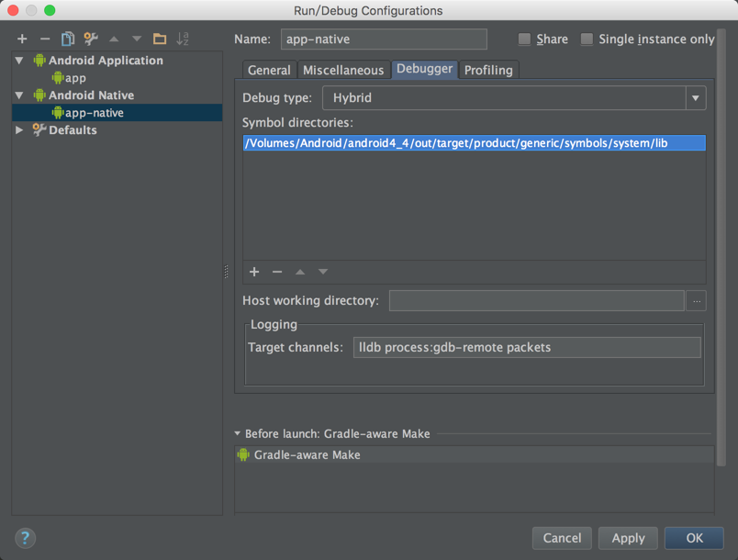Open the Debug type dropdown arrow
Screen dimensions: 738x560
pos(696,98)
